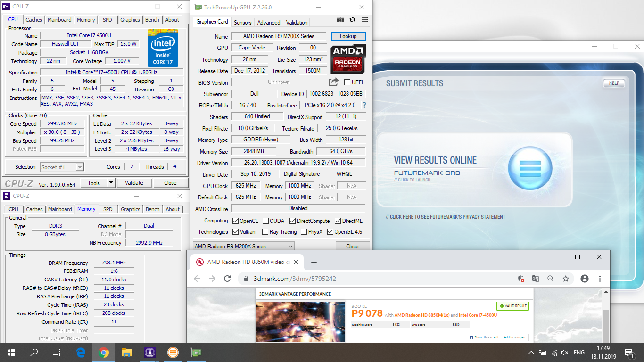Click Chrome forward arrow
This screenshot has width=644, height=362.
pos(212,279)
